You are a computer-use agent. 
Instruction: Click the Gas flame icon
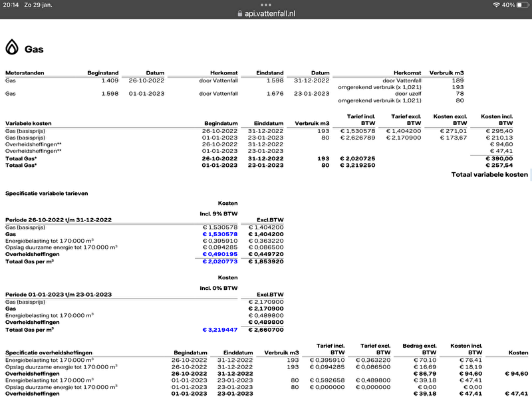[12, 47]
